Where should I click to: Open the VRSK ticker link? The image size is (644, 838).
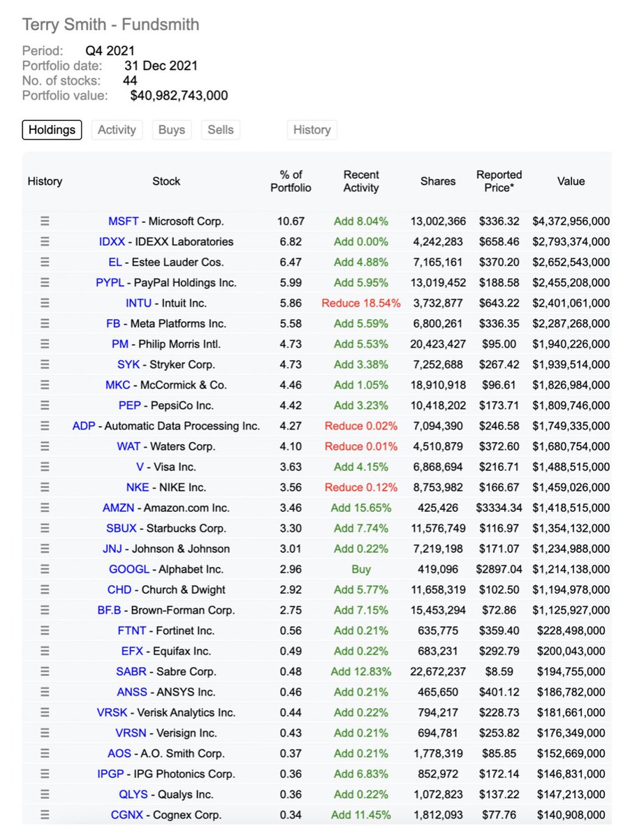tap(112, 713)
